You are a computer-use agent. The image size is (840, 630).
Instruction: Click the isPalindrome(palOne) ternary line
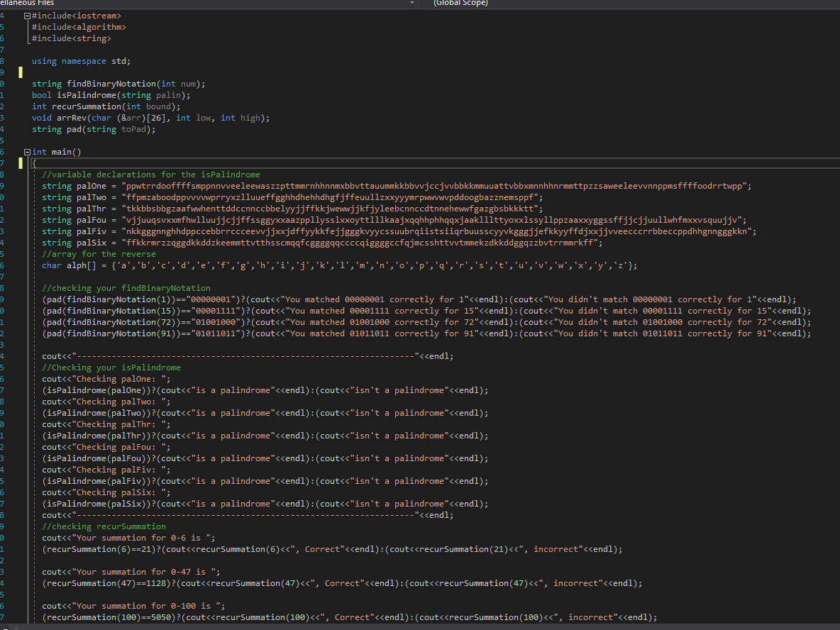[x=265, y=390]
